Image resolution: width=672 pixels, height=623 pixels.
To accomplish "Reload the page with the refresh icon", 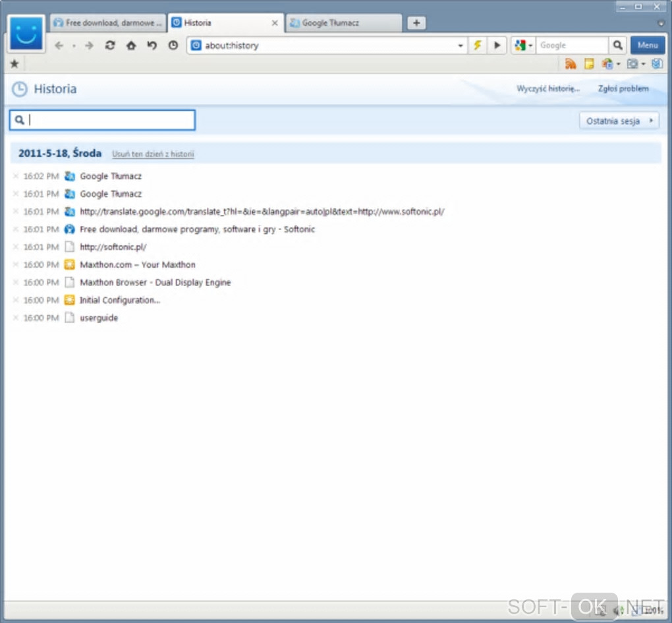I will pyautogui.click(x=110, y=45).
